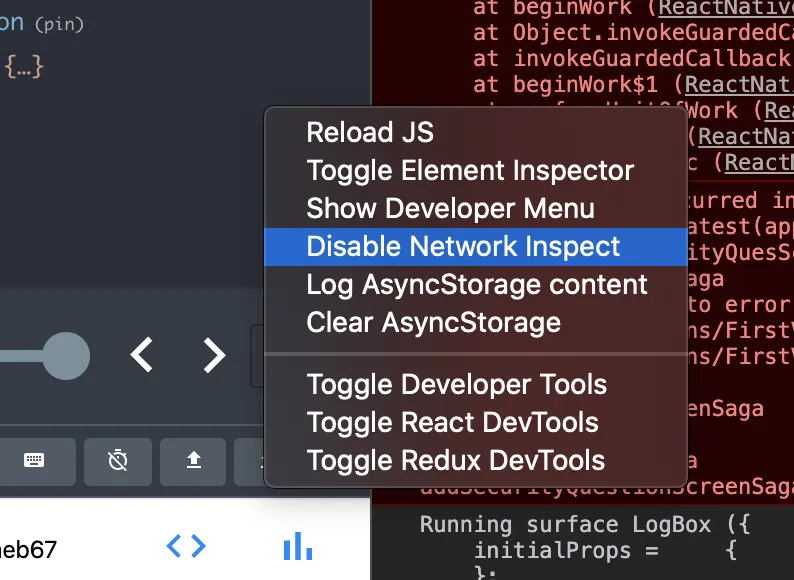794x580 pixels.
Task: Select Toggle Developer Tools
Action: coord(457,384)
